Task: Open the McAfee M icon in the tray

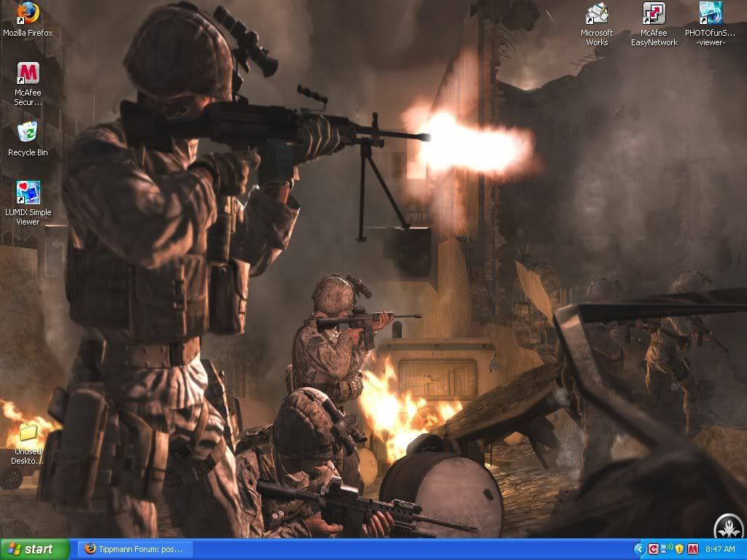Action: [x=692, y=549]
